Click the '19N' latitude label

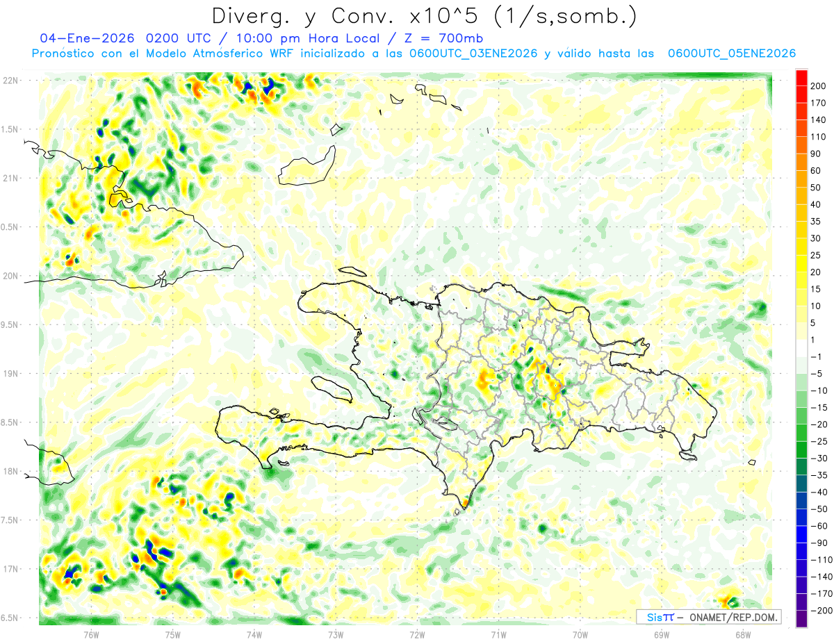pyautogui.click(x=10, y=374)
